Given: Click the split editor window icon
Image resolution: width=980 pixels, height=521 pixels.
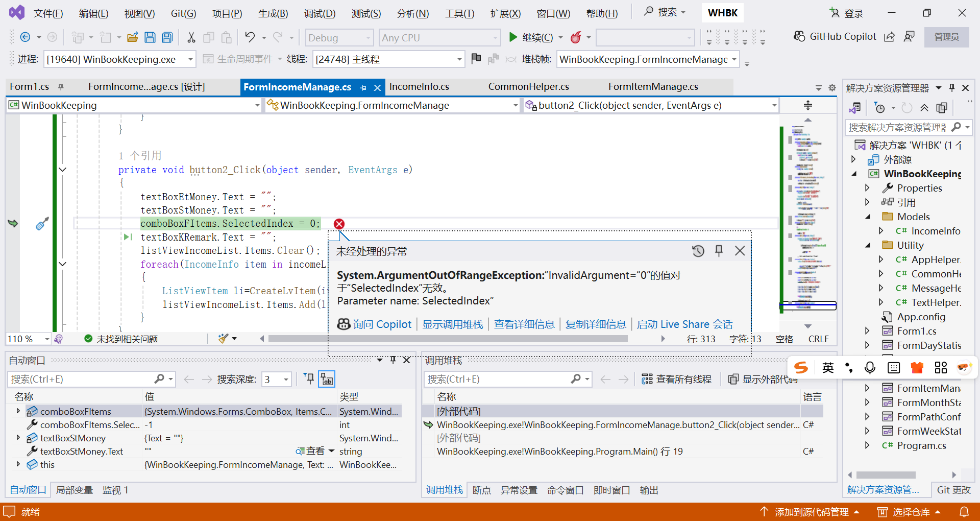Looking at the screenshot, I should (808, 105).
